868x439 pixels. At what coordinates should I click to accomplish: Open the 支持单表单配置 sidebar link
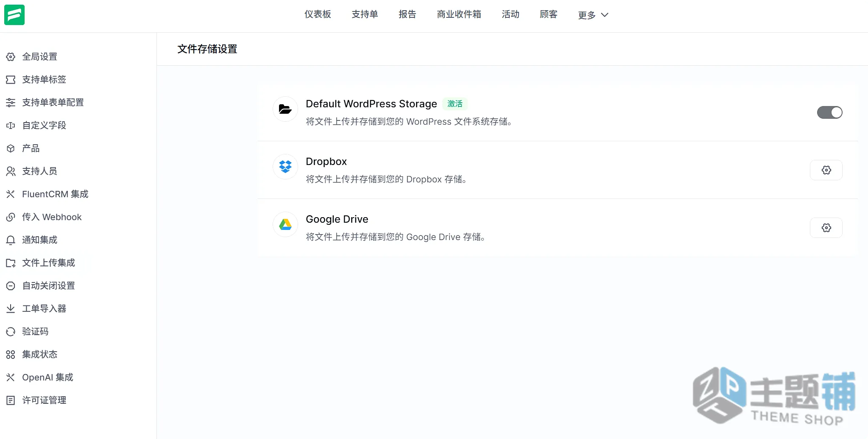point(53,103)
